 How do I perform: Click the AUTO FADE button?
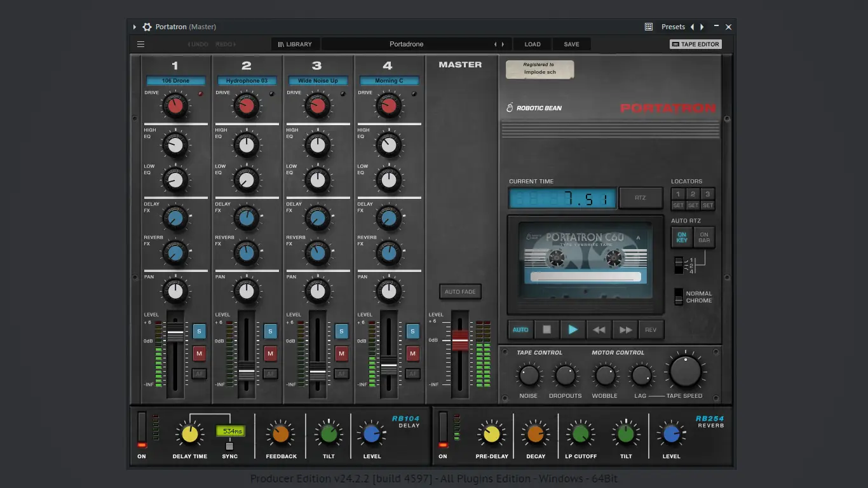pos(460,292)
